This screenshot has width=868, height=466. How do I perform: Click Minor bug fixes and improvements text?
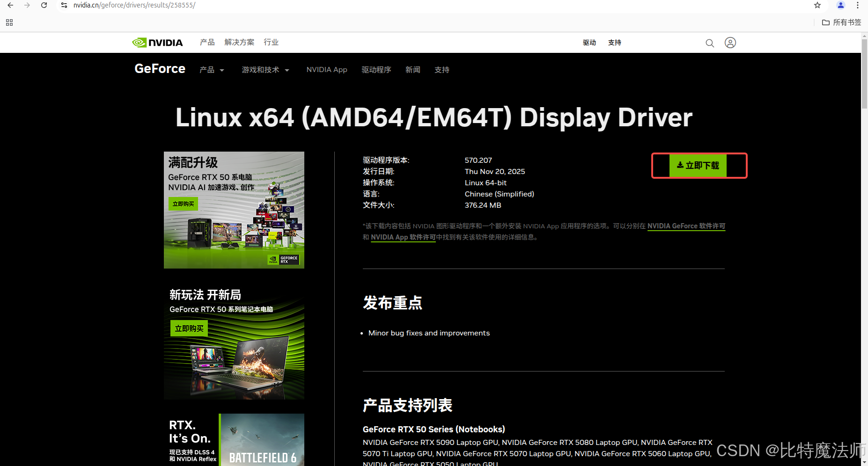pos(429,333)
